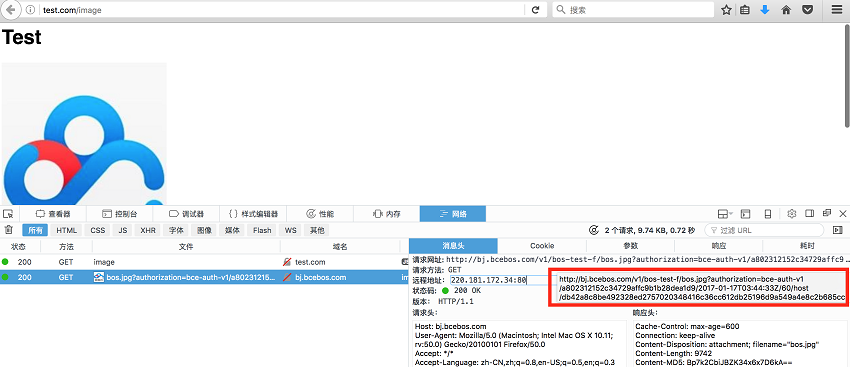Enable the 所有 all-requests filter
Viewport: 850px width, 367px height.
[x=35, y=230]
